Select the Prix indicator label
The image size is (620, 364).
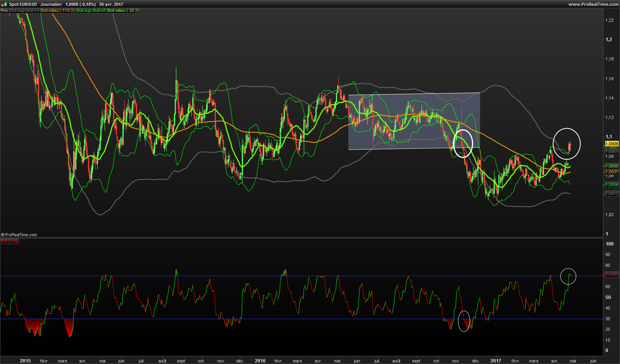click(x=4, y=10)
